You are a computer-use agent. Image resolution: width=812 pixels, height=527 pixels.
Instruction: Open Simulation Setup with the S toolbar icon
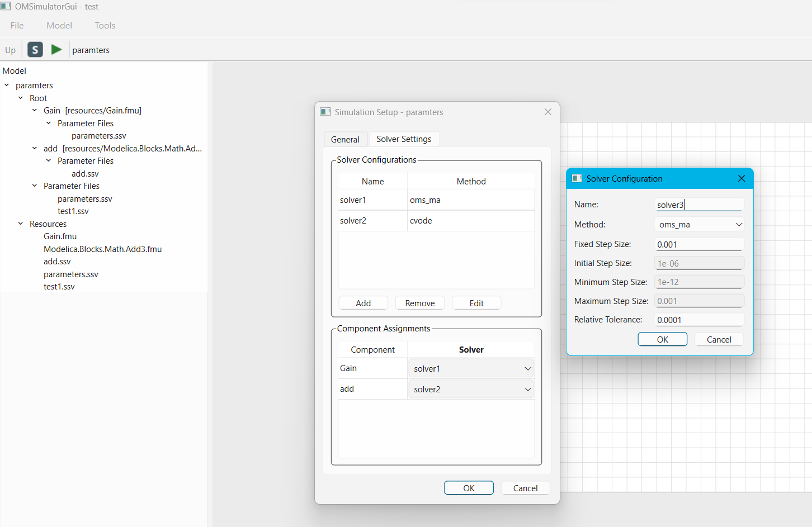pyautogui.click(x=35, y=50)
